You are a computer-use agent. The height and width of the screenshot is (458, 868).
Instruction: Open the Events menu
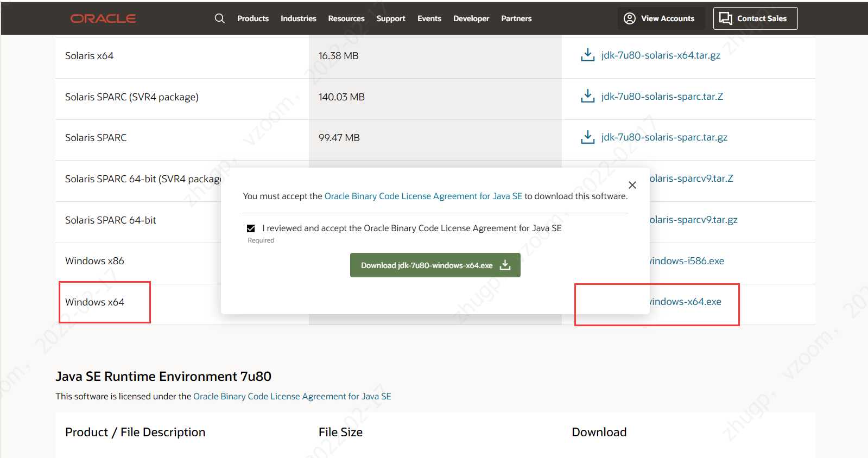point(429,18)
